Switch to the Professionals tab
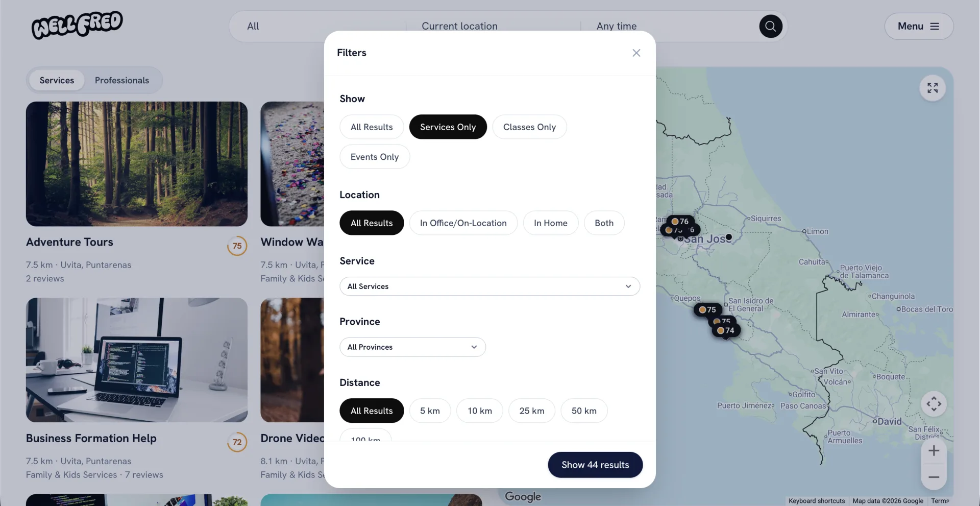Viewport: 980px width, 506px height. (x=122, y=81)
